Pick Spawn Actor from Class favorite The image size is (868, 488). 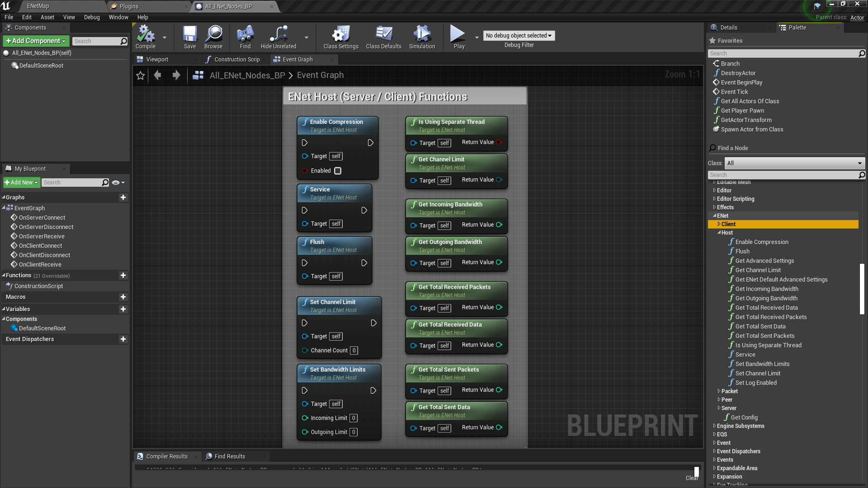751,129
